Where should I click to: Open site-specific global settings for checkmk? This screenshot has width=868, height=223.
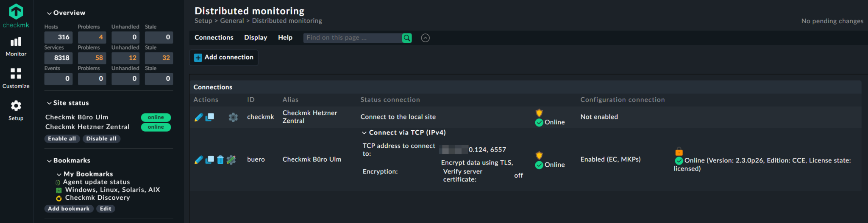pyautogui.click(x=233, y=117)
